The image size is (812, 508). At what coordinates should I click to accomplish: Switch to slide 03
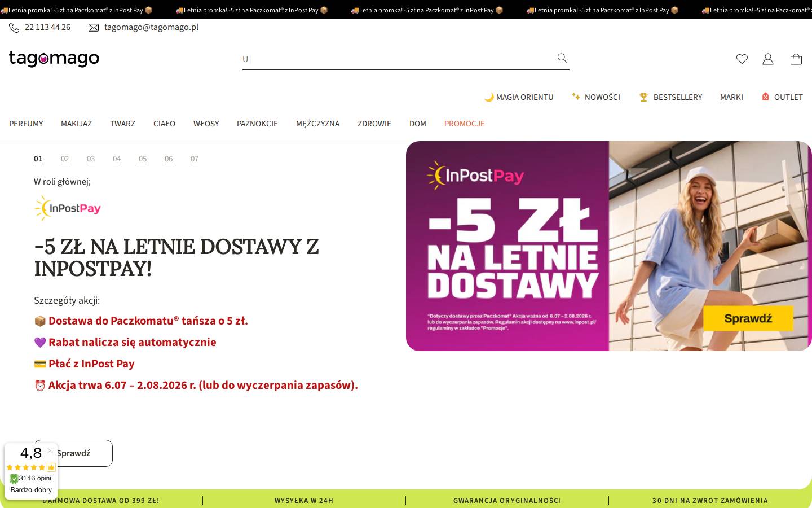coord(91,159)
